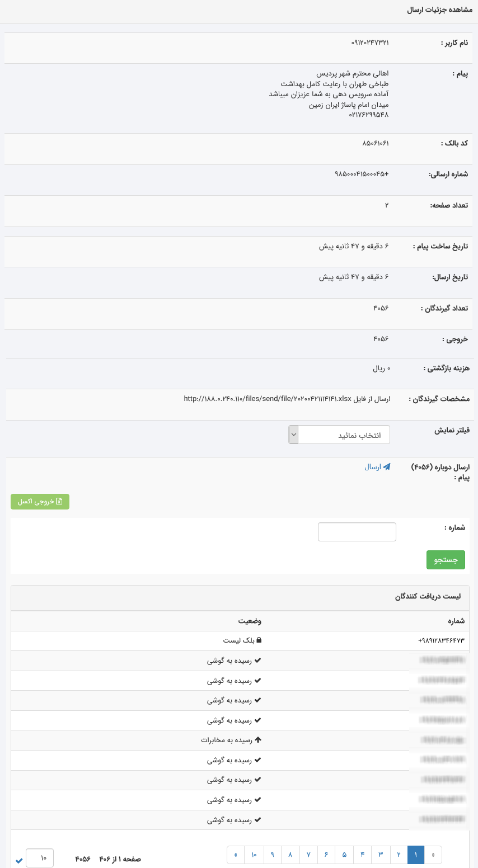Click the paper plane resend icon
The width and height of the screenshot is (478, 868).
(387, 467)
